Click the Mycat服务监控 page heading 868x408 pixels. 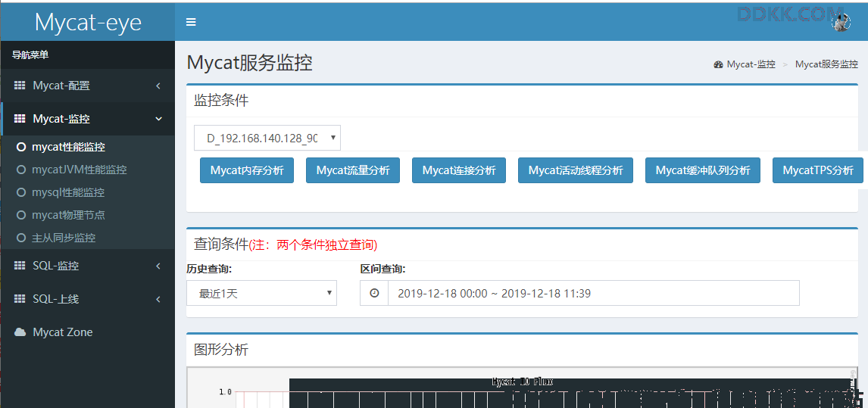pos(250,63)
